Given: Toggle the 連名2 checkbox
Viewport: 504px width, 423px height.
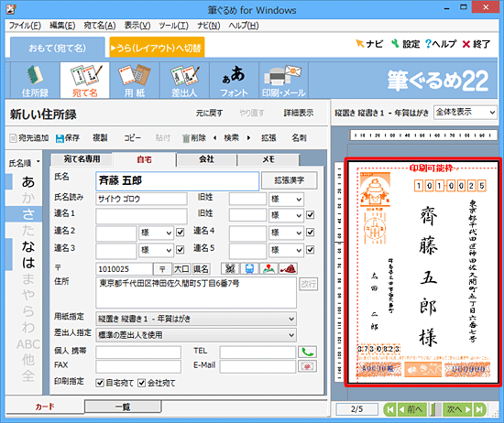Looking at the screenshot, I should pyautogui.click(x=181, y=233).
